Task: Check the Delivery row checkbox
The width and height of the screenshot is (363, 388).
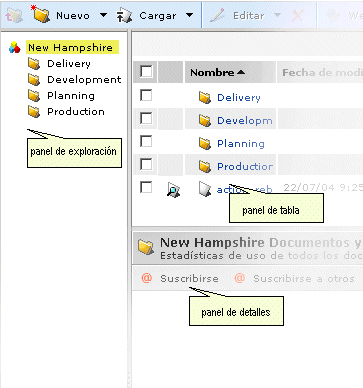Action: [x=146, y=95]
